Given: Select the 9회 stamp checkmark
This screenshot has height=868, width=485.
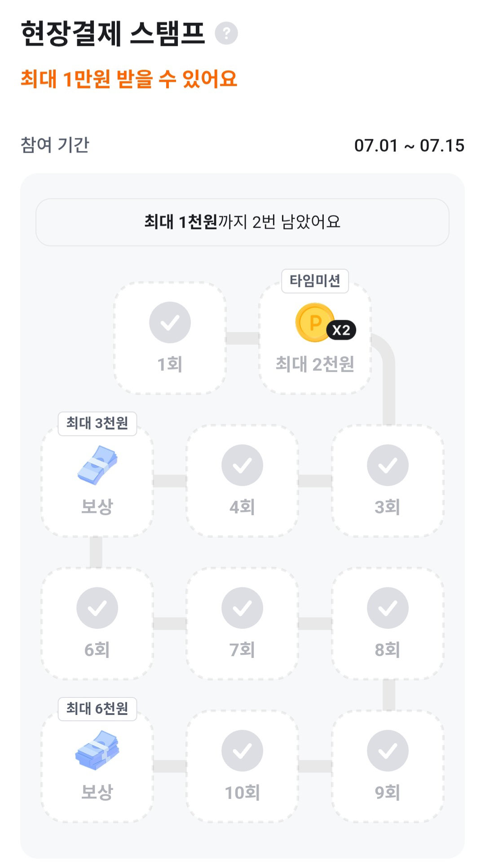Looking at the screenshot, I should pyautogui.click(x=388, y=750).
